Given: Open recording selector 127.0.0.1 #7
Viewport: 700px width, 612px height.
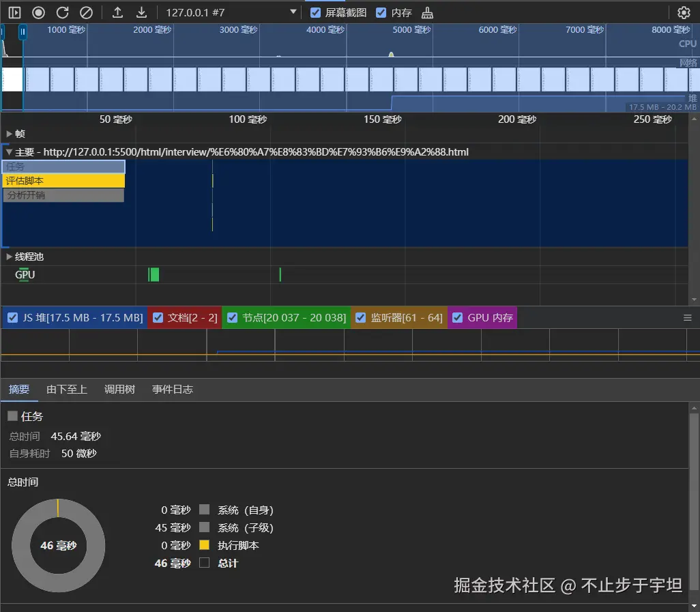Looking at the screenshot, I should coord(231,12).
